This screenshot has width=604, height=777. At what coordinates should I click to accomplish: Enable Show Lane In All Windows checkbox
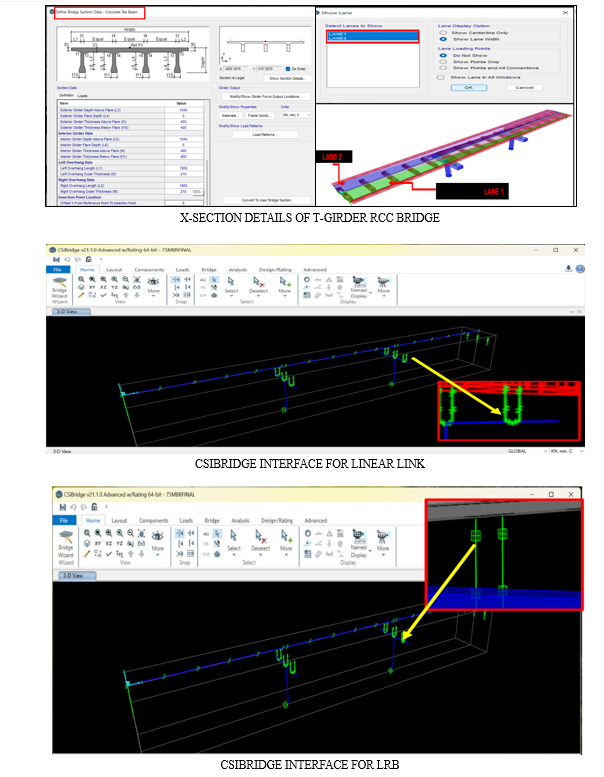[x=440, y=77]
